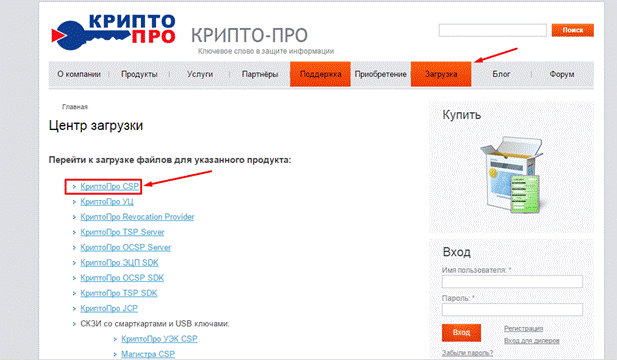Click the СКЗИ со смарткартами и USB ключами text
Viewport: 617px width, 360px height.
(x=155, y=323)
